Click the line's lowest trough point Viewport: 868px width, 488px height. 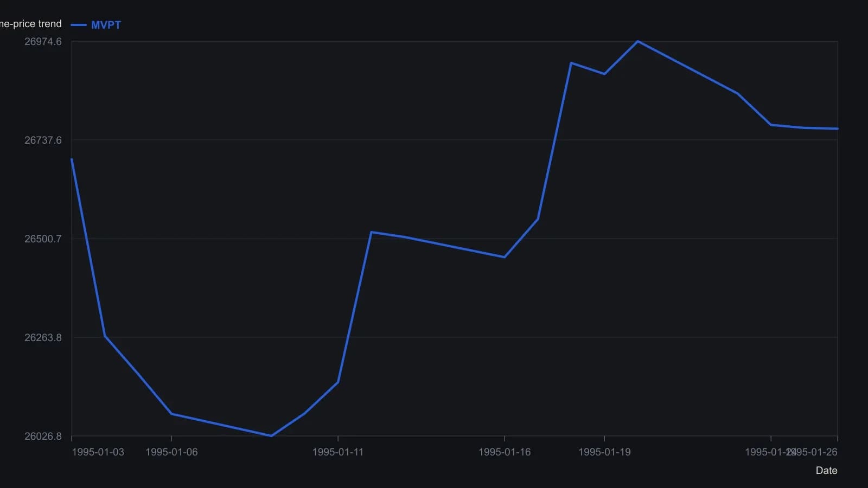point(271,435)
